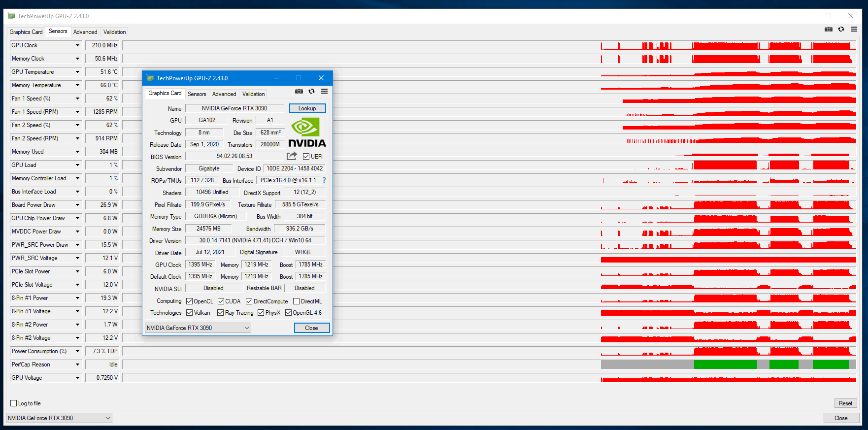The height and width of the screenshot is (430, 868).
Task: Click the Lookup button
Action: point(307,108)
